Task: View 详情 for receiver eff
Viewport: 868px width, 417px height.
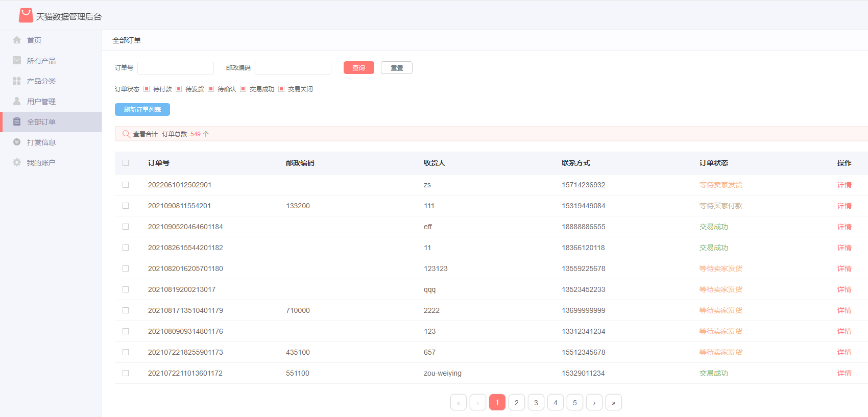Action: 845,227
